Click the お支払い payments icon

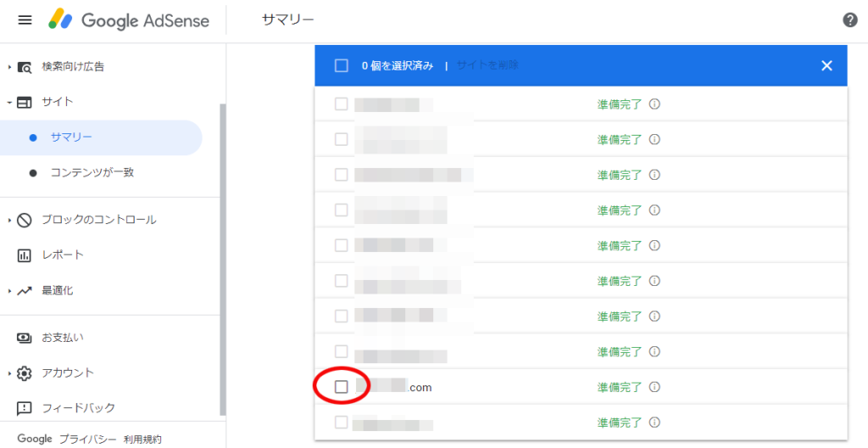point(25,338)
